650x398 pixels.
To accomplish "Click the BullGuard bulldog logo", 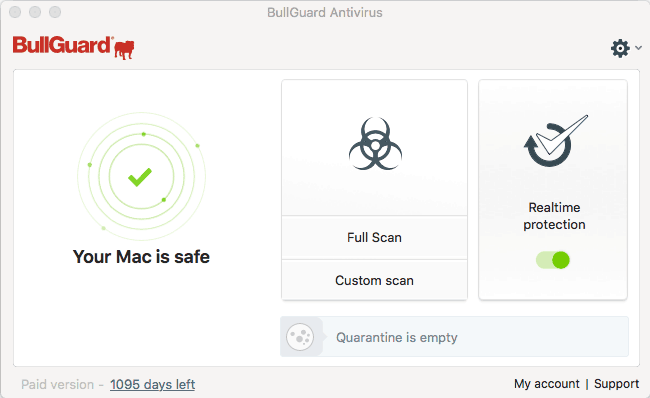I will (x=124, y=49).
